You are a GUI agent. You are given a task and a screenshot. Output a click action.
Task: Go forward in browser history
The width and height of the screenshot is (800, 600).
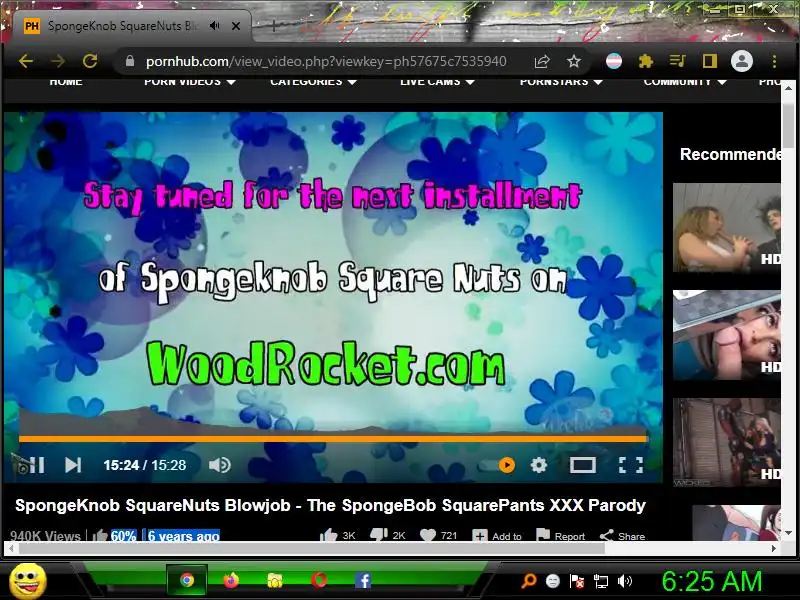point(58,61)
